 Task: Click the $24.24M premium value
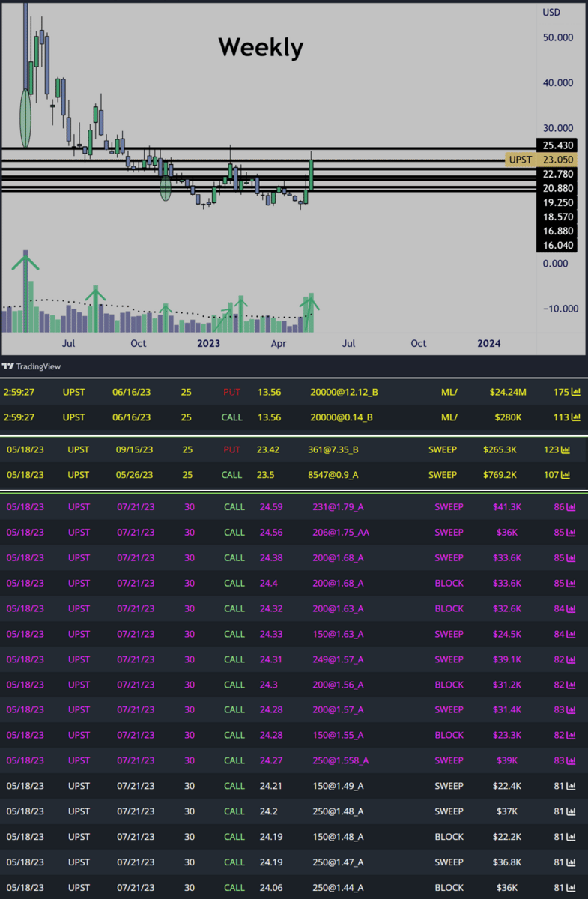[x=508, y=392]
